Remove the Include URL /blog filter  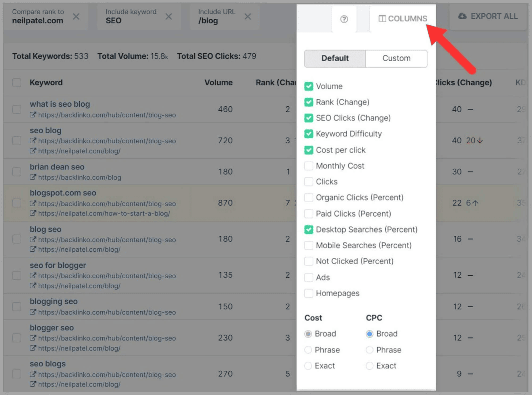pos(248,16)
